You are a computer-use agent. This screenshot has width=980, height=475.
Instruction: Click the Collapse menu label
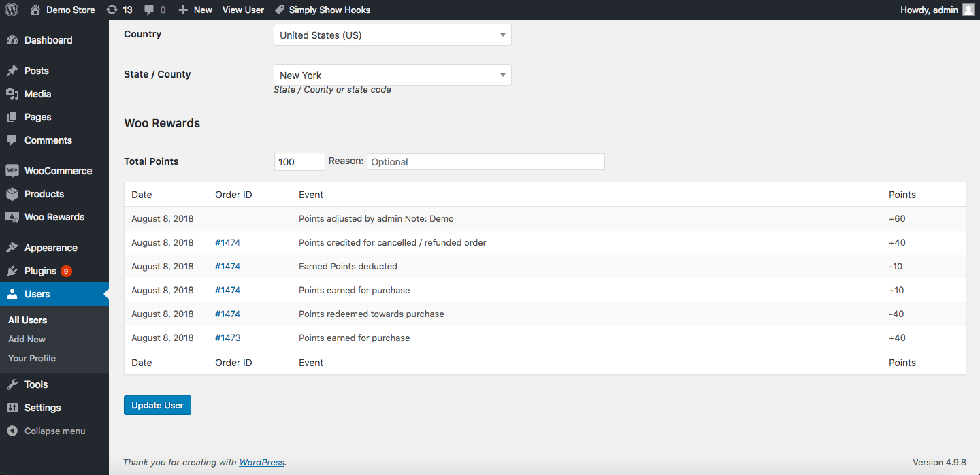(x=55, y=431)
